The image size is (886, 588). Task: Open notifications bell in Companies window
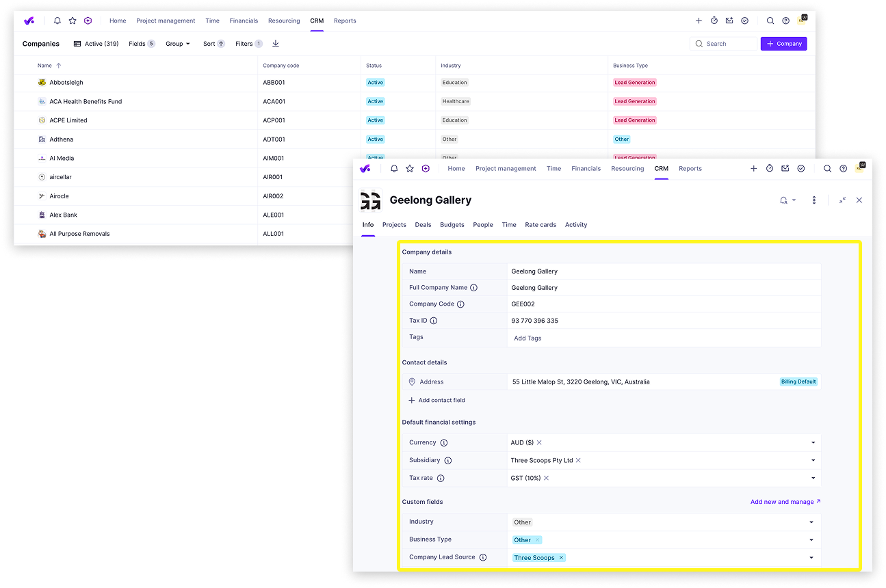57,21
